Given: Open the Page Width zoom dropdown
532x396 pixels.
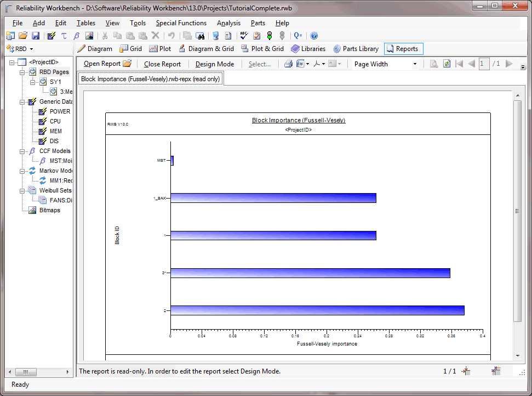Looking at the screenshot, I should pyautogui.click(x=415, y=64).
